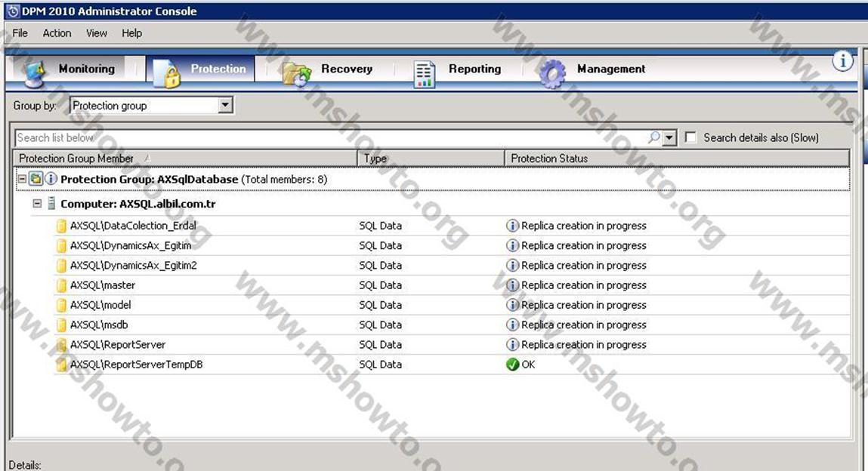
Task: Select the AXSQL\DynamicsAx_Egitim row
Action: [452, 245]
